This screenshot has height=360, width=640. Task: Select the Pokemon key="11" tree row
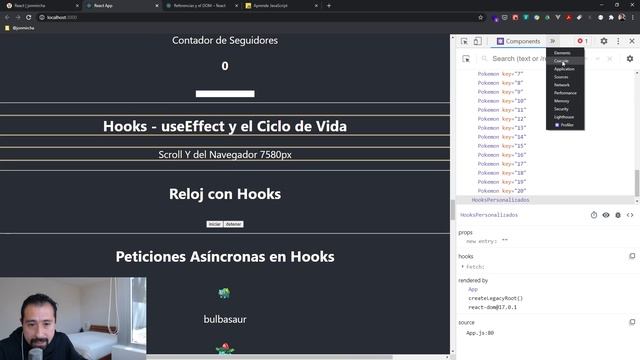(x=502, y=110)
